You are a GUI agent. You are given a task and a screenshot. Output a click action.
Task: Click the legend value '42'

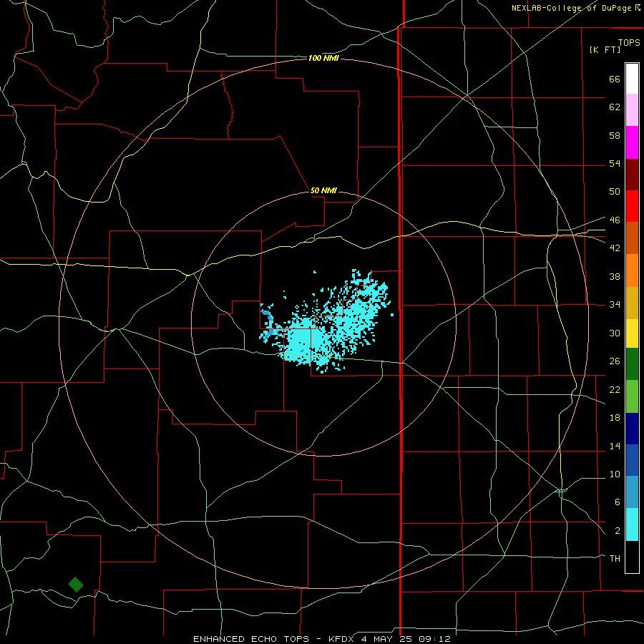[x=615, y=248]
